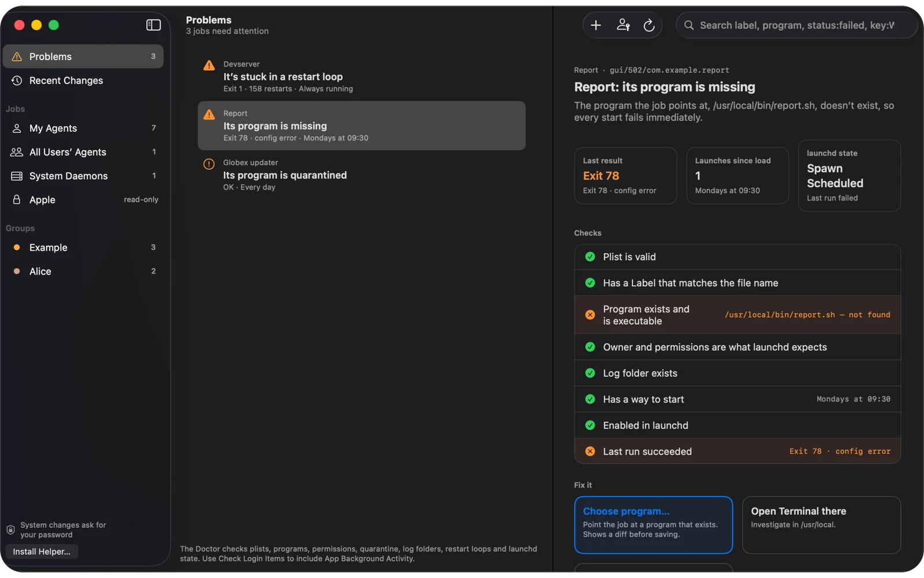Toggle the sidebar panel icon
Image resolution: width=924 pixels, height=578 pixels.
153,25
